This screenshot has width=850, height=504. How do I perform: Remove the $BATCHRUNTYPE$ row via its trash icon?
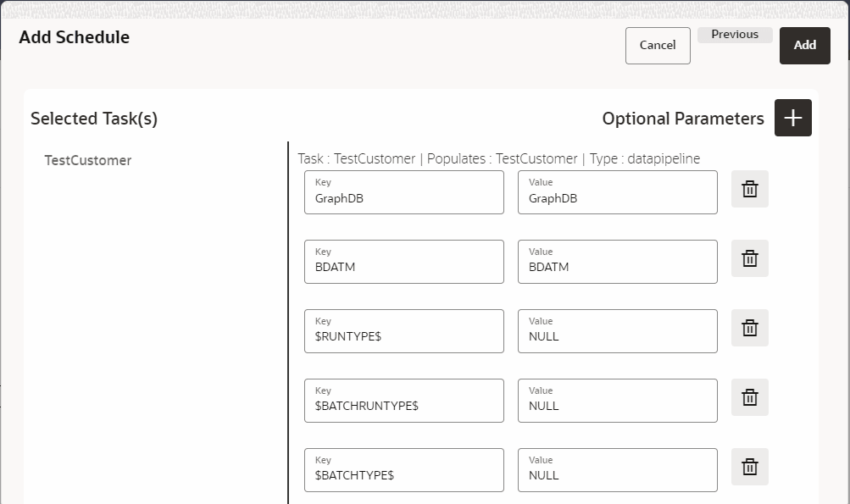point(749,397)
